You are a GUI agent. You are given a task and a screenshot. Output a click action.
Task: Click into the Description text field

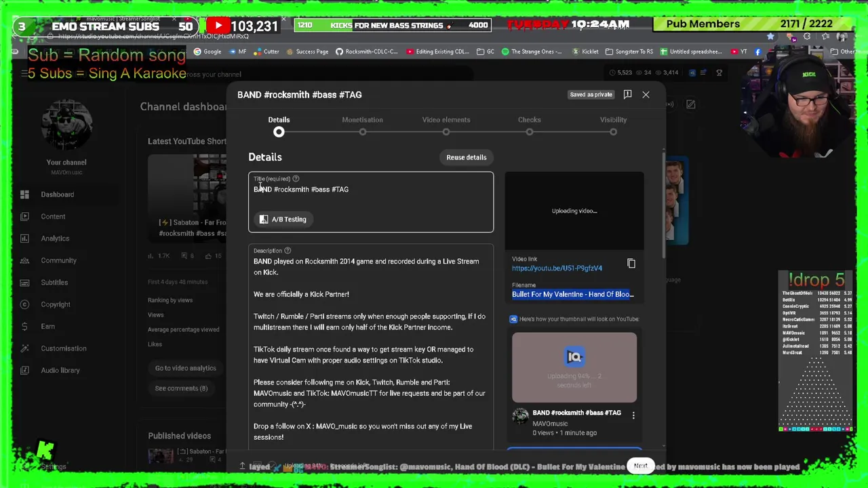pyautogui.click(x=371, y=346)
